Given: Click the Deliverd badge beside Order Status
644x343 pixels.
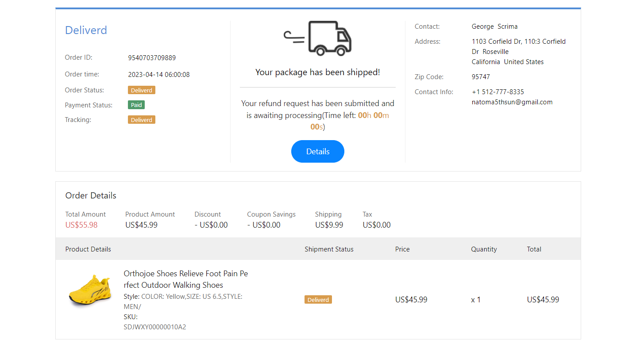Looking at the screenshot, I should (142, 90).
